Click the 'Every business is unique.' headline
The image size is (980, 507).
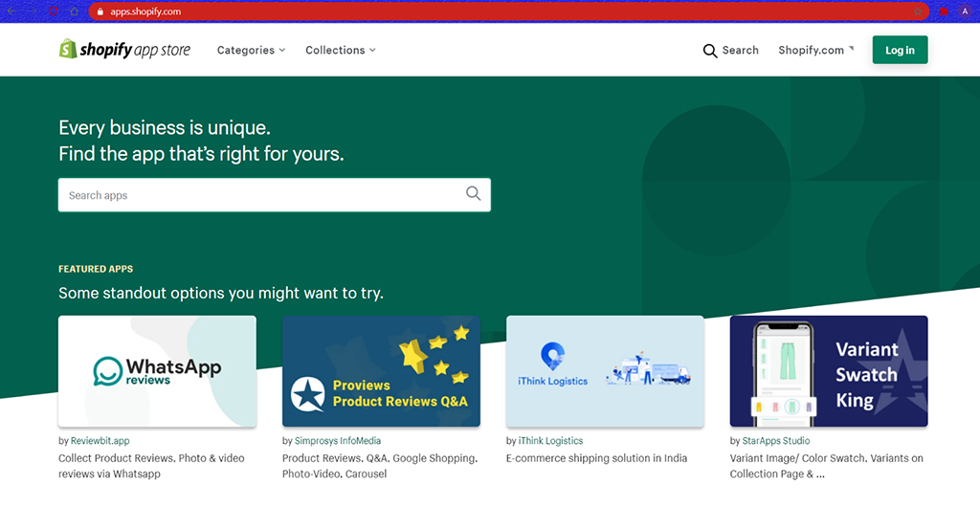coord(165,128)
